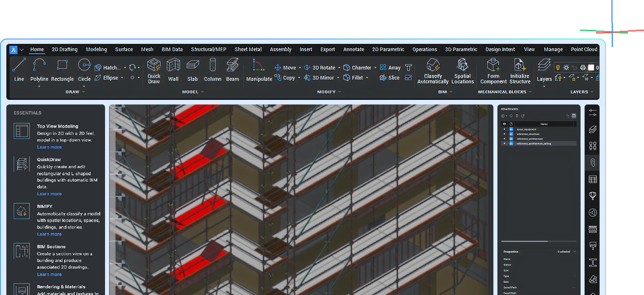This screenshot has height=295, width=644.
Task: Activate the Manipulate tool
Action: [x=259, y=70]
